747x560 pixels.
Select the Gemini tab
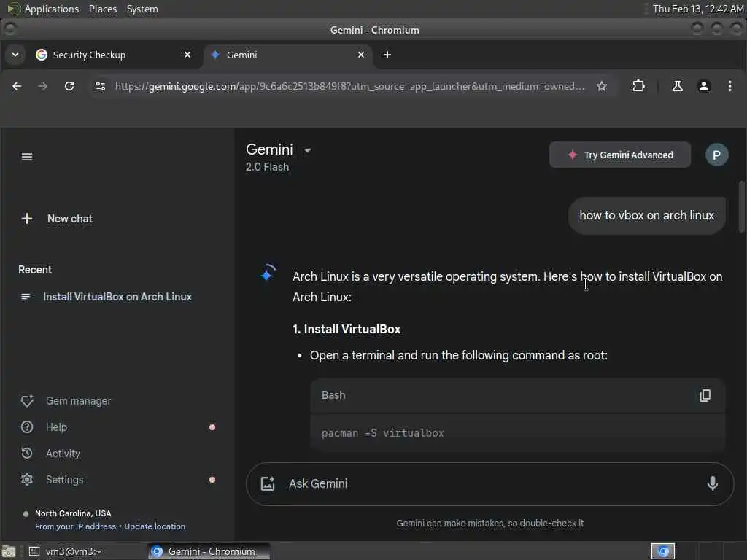pos(288,55)
